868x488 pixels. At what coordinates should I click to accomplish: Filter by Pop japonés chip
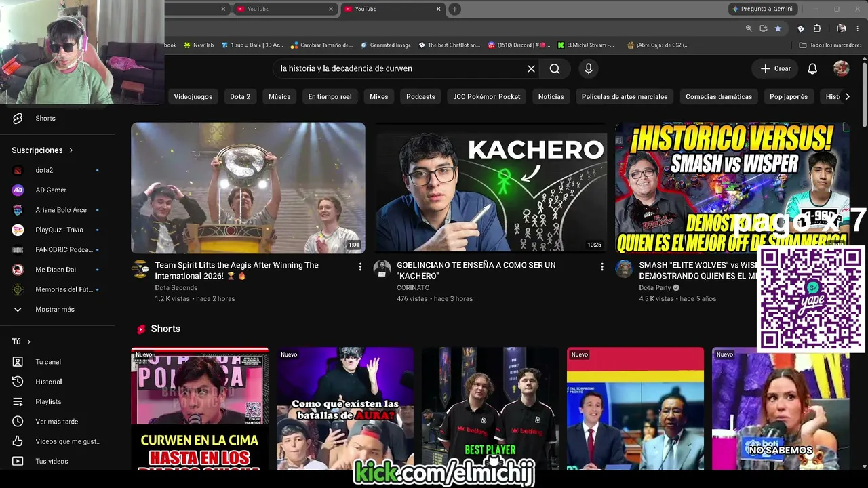[789, 96]
